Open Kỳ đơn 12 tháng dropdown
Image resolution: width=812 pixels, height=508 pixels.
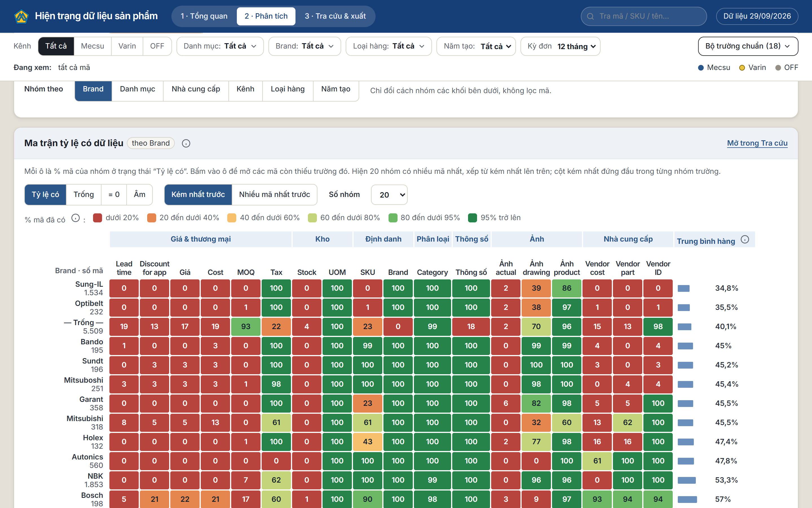(560, 46)
